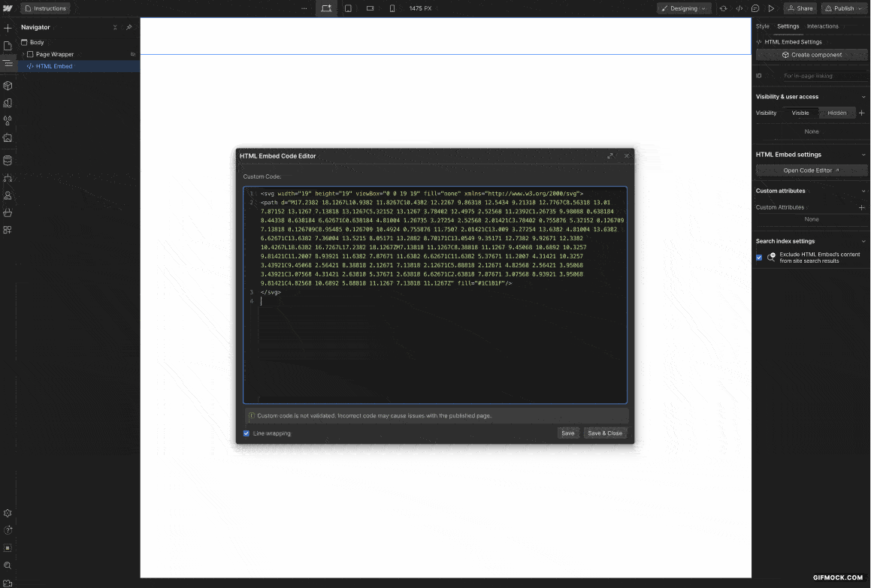Open the Webflow logo menu

coord(8,8)
